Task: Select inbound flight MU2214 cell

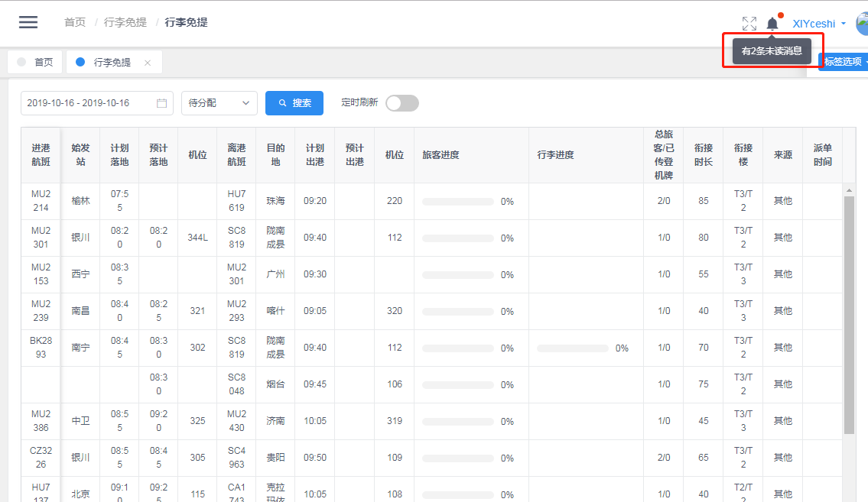Action: coord(41,201)
